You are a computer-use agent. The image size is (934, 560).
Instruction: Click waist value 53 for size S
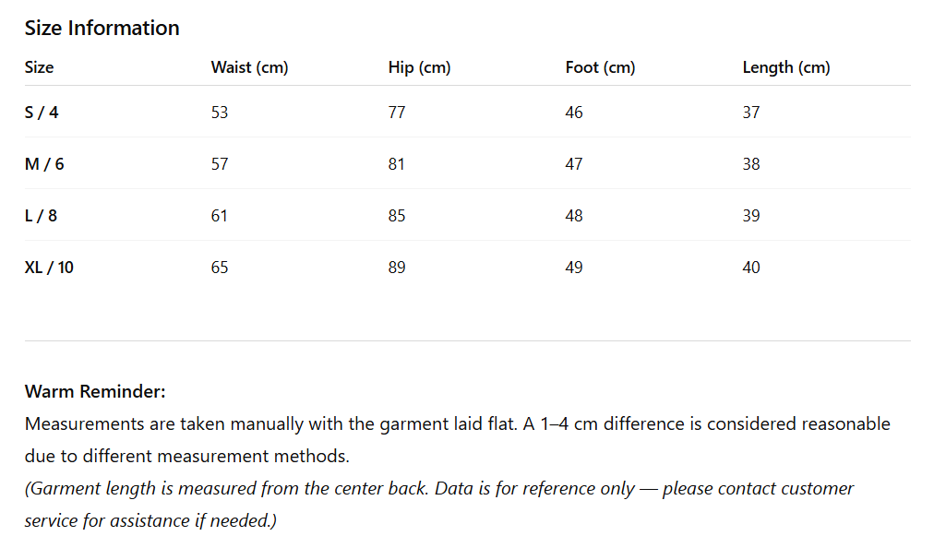coord(219,113)
